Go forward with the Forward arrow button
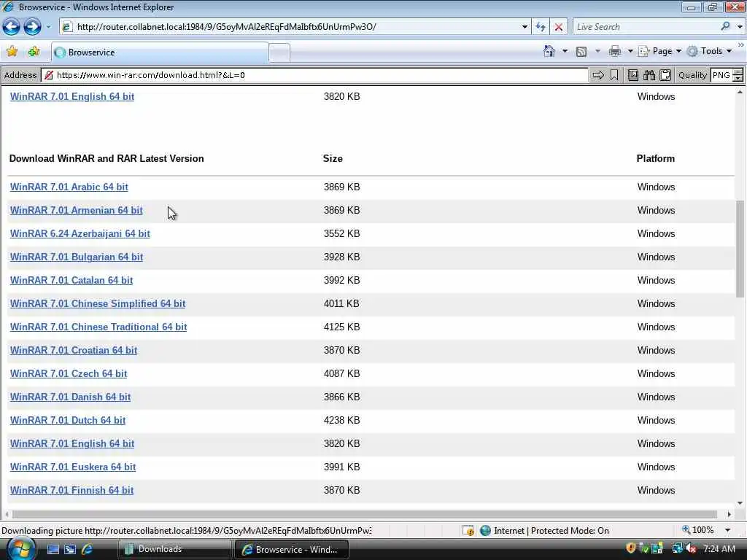747x560 pixels. [x=32, y=27]
